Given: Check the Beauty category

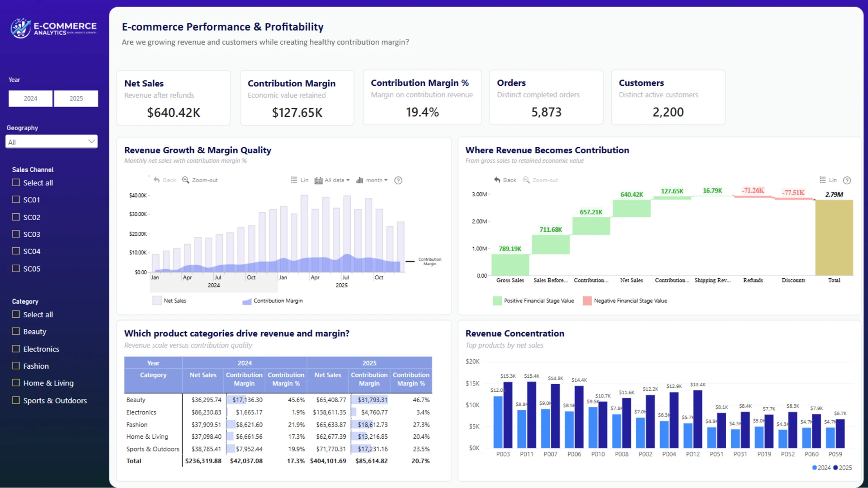Looking at the screenshot, I should pyautogui.click(x=16, y=331).
